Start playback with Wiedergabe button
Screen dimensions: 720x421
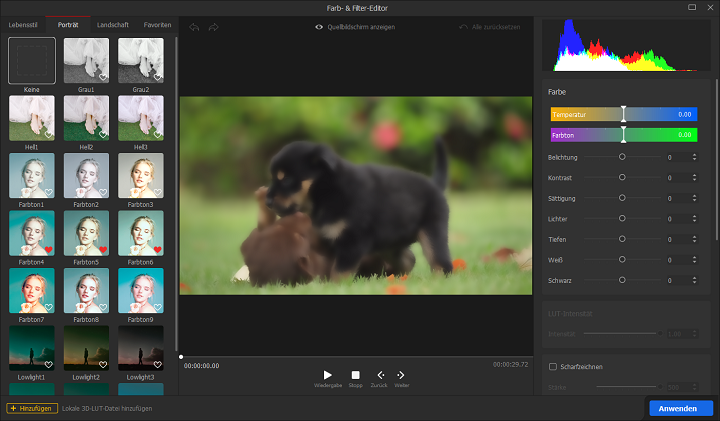(x=327, y=375)
